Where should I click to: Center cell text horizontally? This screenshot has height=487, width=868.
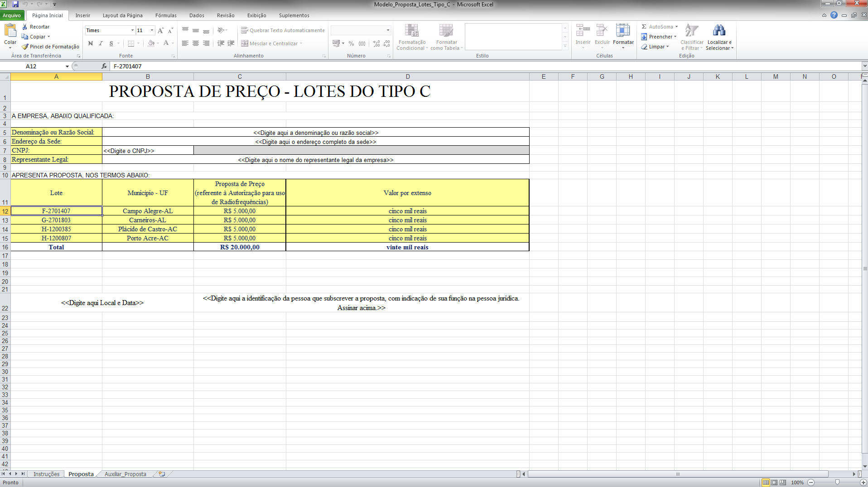point(196,43)
